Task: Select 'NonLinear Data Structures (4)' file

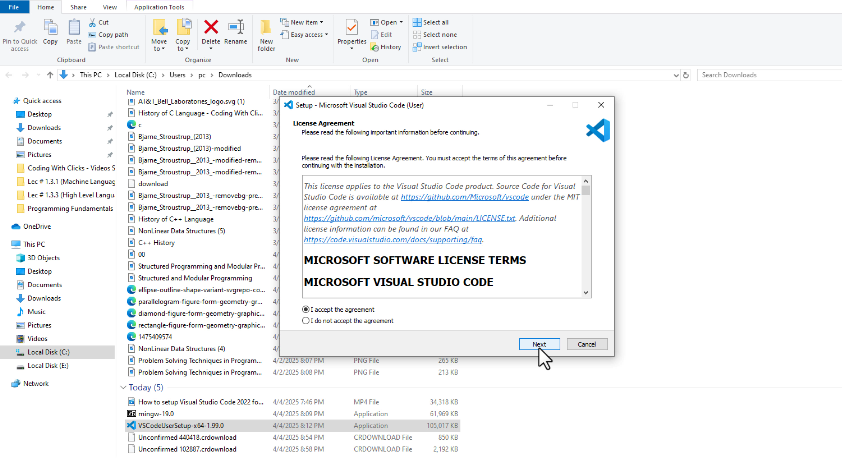Action: pos(182,349)
